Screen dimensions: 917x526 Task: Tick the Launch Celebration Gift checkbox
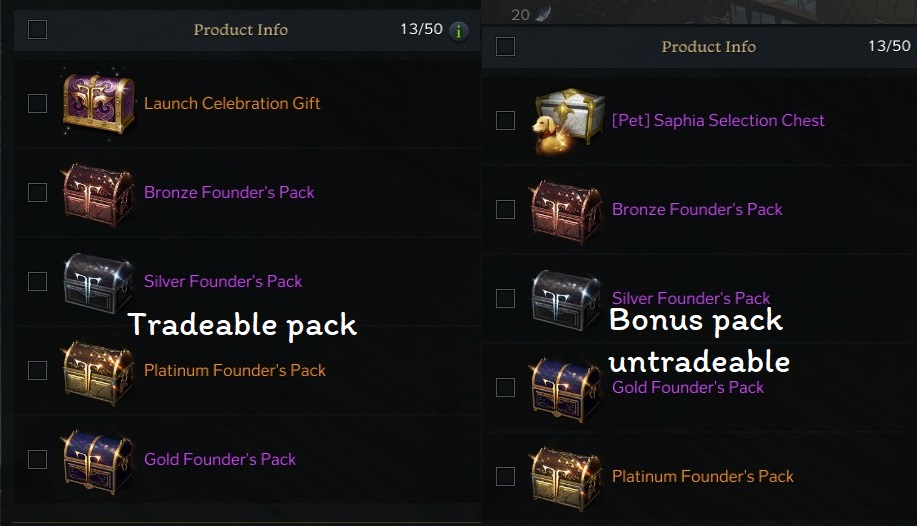tap(37, 104)
